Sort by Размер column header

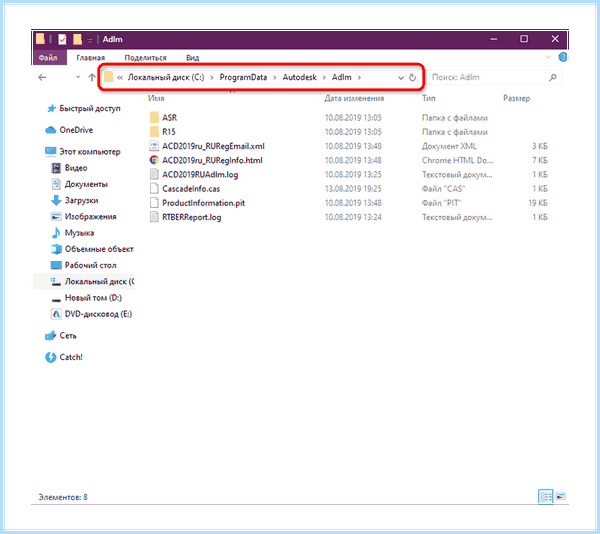[x=516, y=98]
